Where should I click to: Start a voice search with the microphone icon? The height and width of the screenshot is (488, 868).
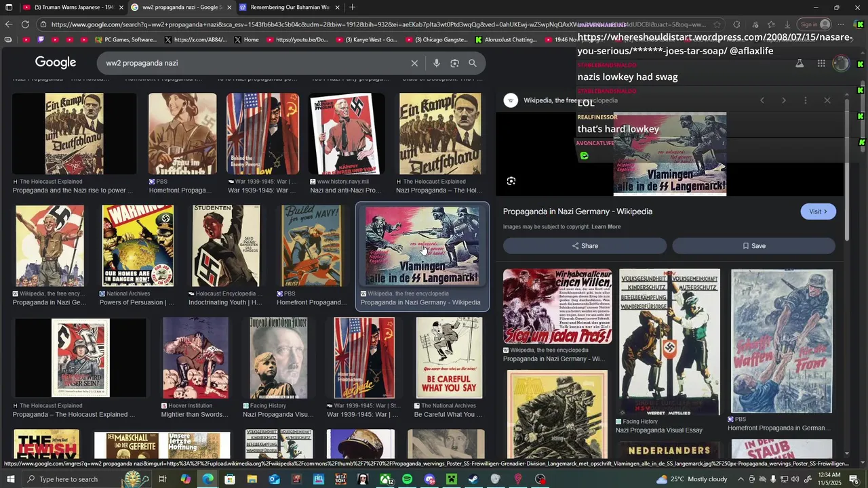tap(436, 63)
